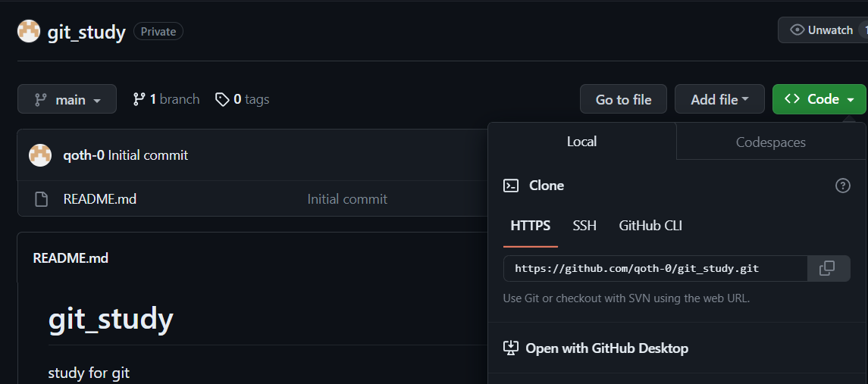Switch to the Codespaces tab
This screenshot has height=384, width=868.
click(770, 142)
